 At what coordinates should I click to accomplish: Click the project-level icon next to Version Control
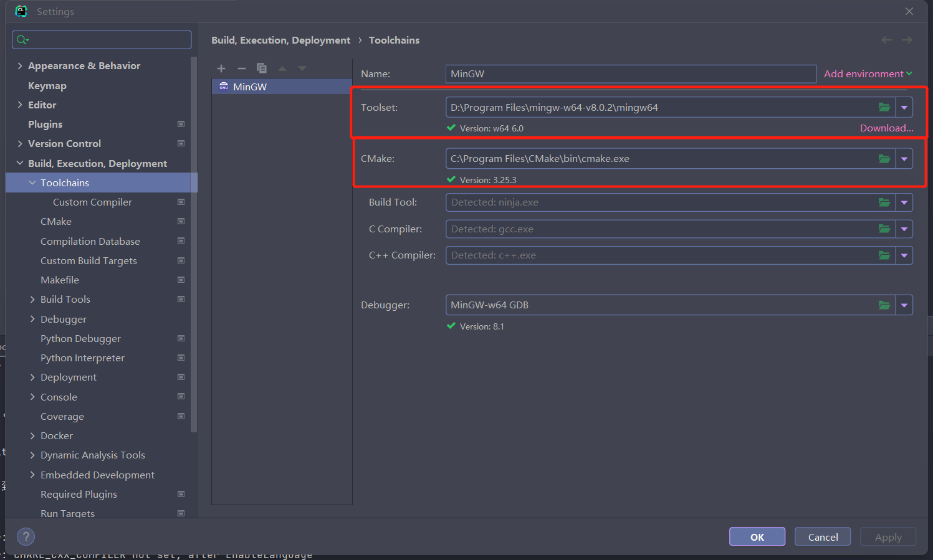coord(181,143)
